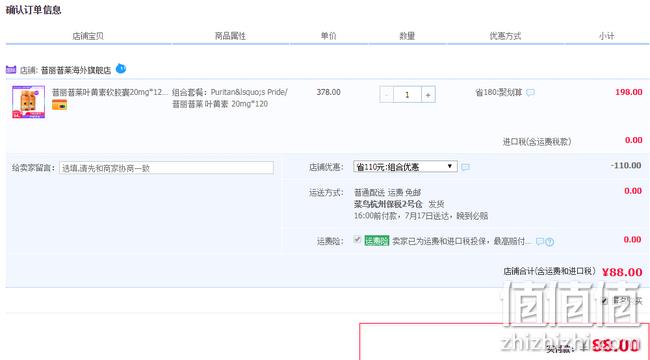Image resolution: width=650 pixels, height=360 pixels.
Task: Click the question mark help icon
Action: [x=550, y=242]
